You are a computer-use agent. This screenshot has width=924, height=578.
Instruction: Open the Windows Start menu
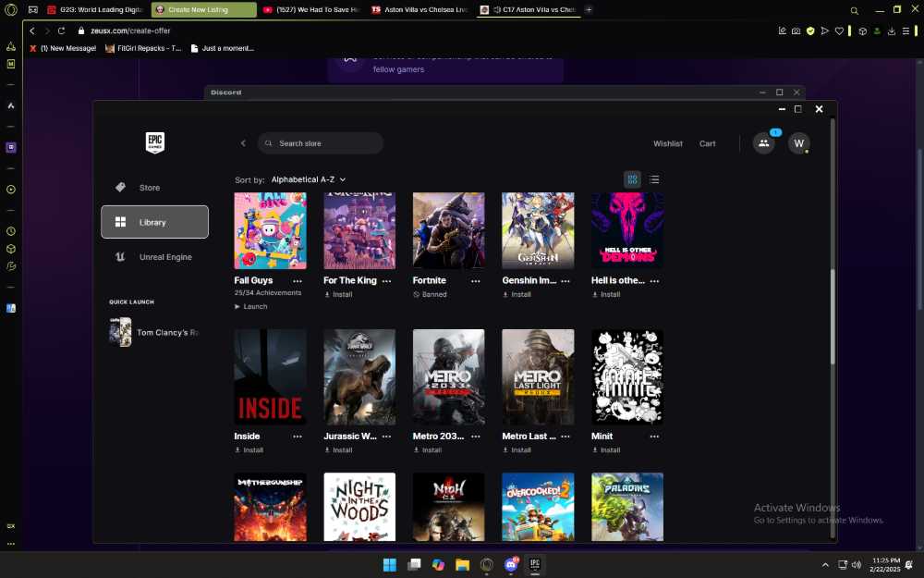point(390,564)
